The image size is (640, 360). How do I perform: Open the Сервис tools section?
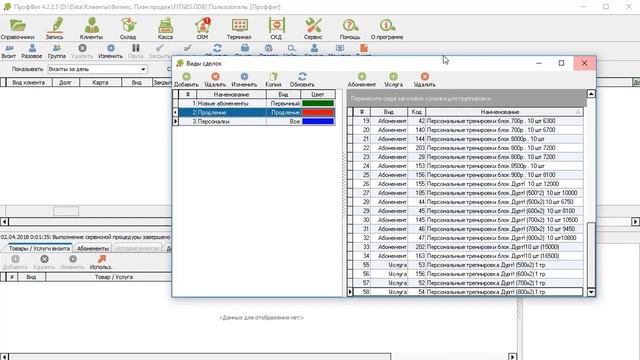(313, 29)
